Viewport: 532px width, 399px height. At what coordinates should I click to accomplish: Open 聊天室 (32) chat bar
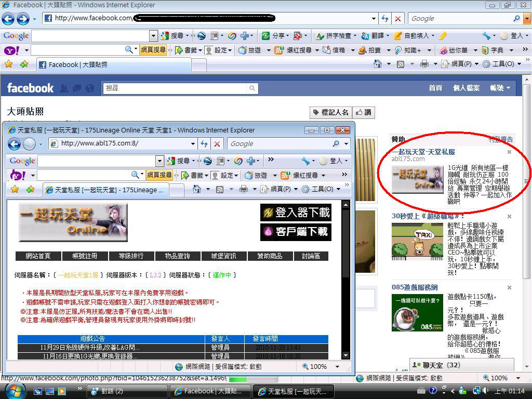point(462,365)
